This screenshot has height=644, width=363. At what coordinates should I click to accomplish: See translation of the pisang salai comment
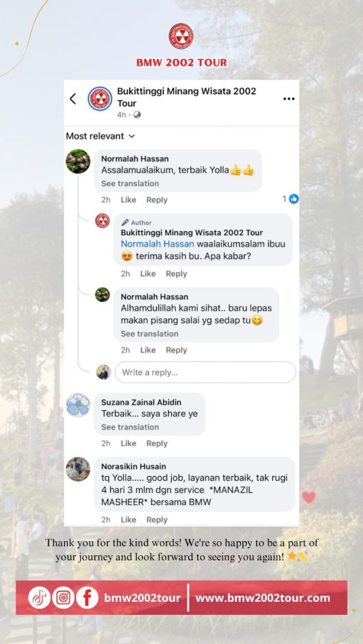[x=150, y=334]
